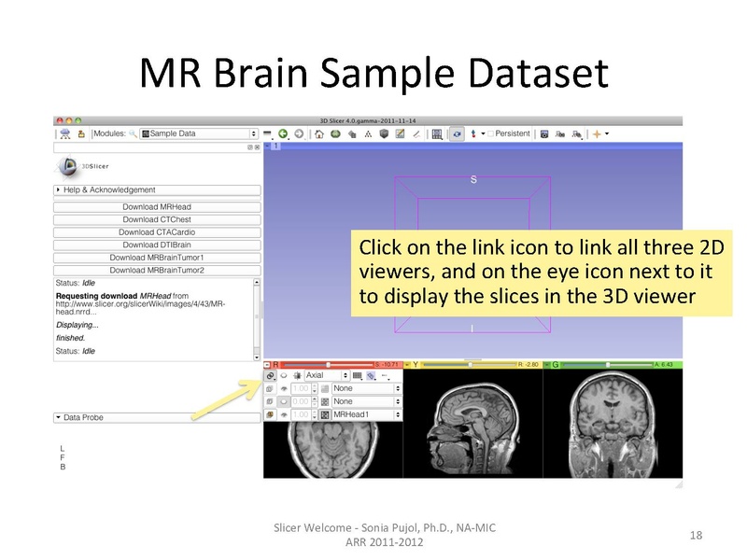Click the Home module toolbar icon
The width and height of the screenshot is (747, 560).
pos(319,134)
